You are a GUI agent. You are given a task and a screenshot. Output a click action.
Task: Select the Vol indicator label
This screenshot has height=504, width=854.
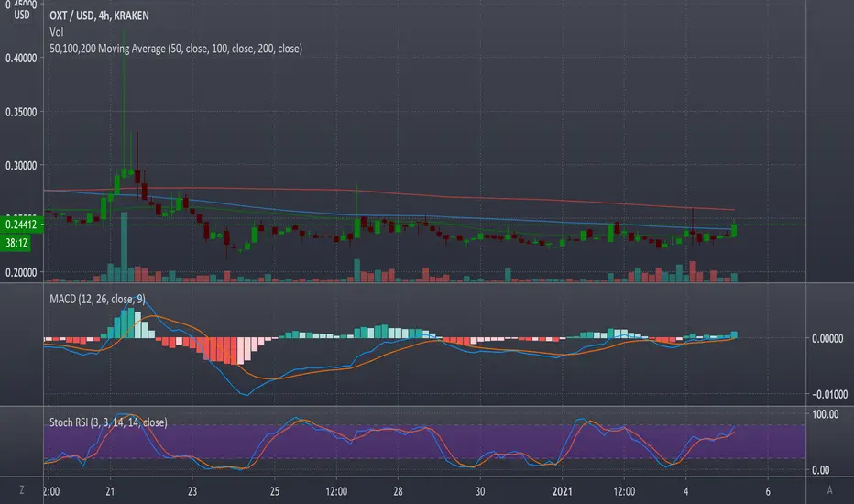[57, 32]
